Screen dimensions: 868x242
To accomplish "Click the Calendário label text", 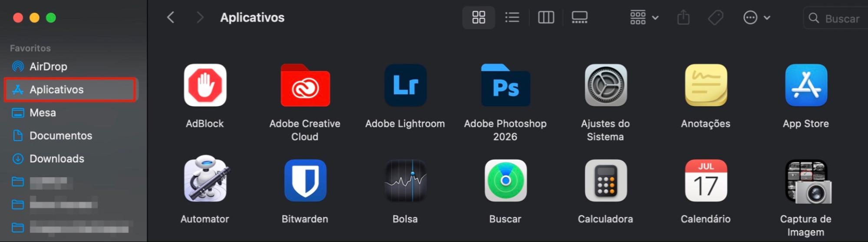I will (x=706, y=219).
